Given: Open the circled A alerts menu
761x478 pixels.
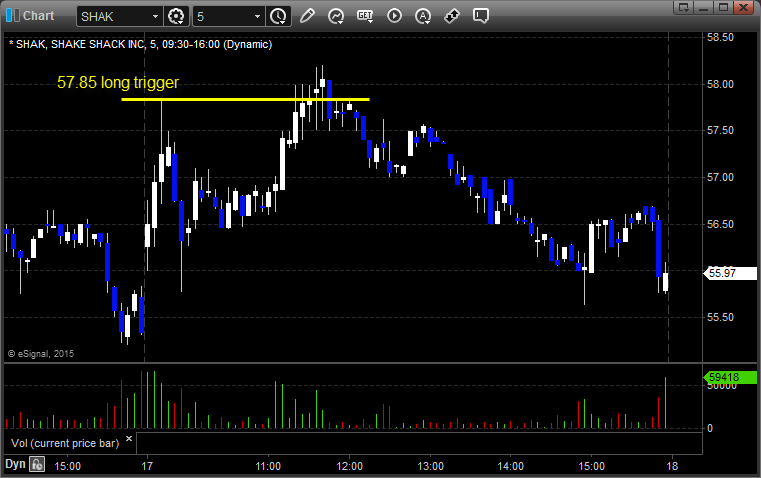Looking at the screenshot, I should pos(423,16).
